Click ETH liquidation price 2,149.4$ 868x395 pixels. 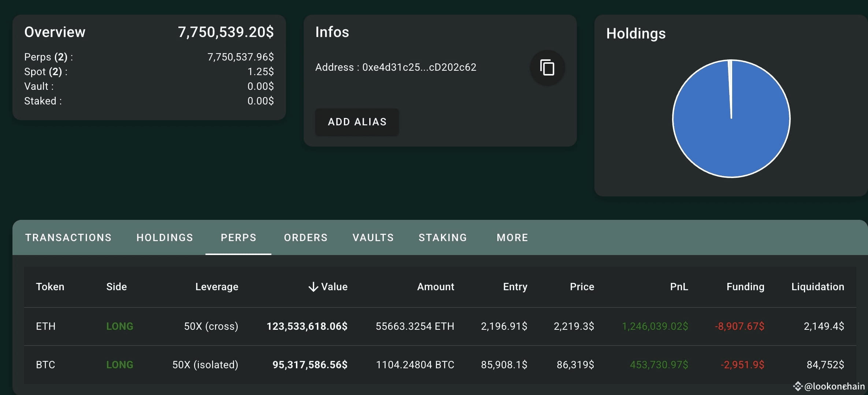pyautogui.click(x=824, y=326)
